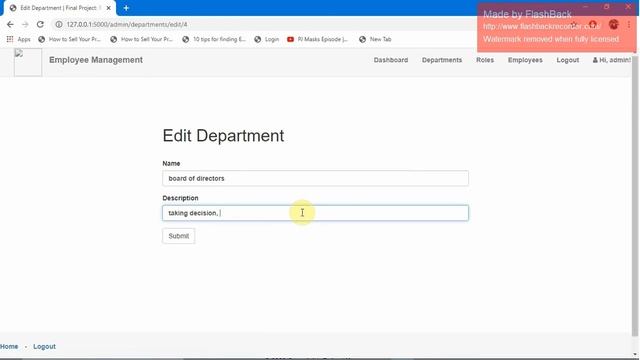Click the Home footer link
Viewport: 640px width, 360px height.
coord(9,347)
